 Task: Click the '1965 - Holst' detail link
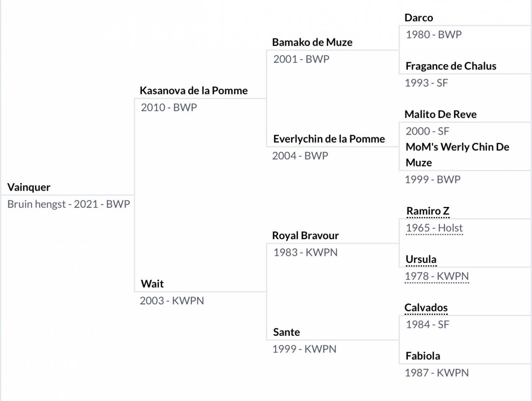tap(434, 228)
